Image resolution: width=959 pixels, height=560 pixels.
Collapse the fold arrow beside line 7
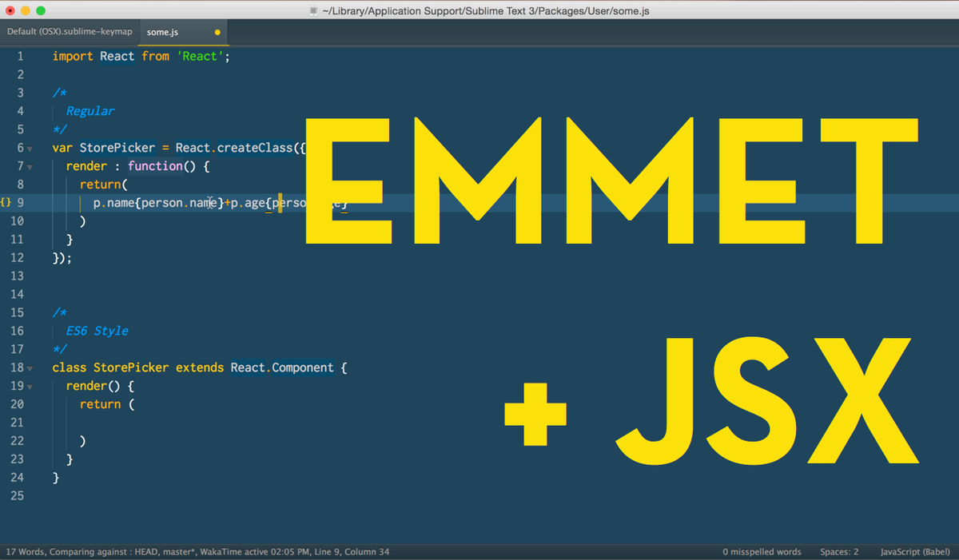(x=30, y=167)
